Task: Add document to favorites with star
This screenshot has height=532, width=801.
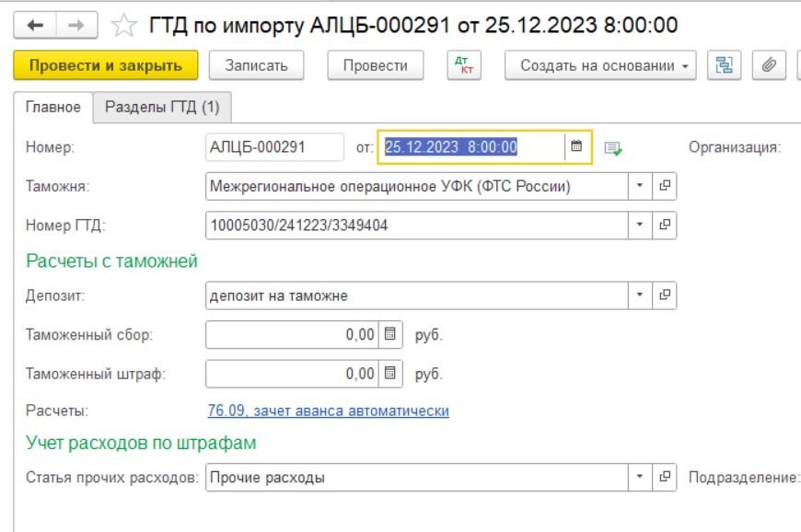Action: tap(123, 25)
